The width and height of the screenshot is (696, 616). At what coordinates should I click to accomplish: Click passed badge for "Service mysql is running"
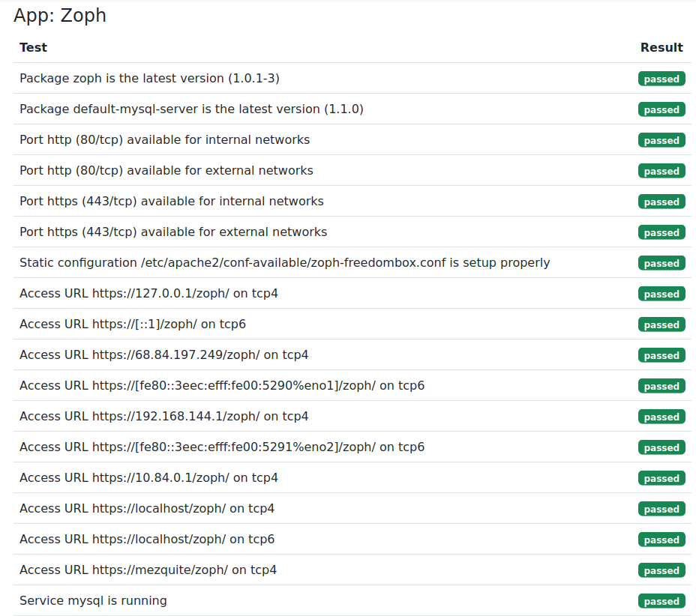click(x=661, y=601)
